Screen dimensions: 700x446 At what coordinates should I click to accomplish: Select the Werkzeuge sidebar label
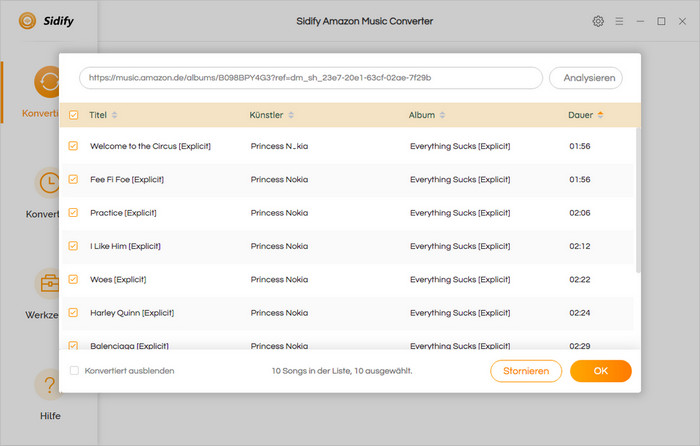[42, 315]
